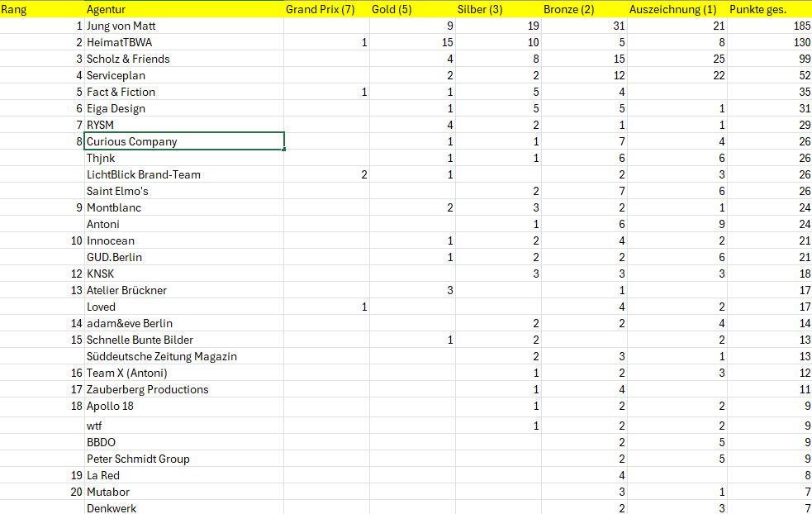Click Serviceplan's Auszeichnung value 22

point(677,76)
